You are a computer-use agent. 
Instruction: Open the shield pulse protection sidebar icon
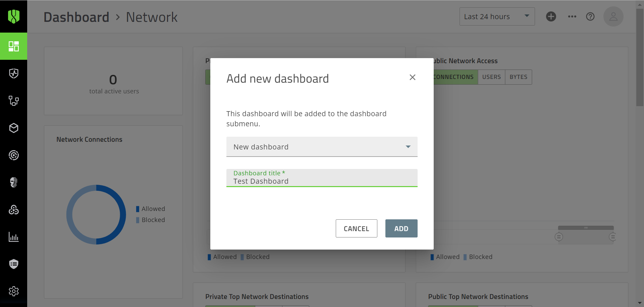point(13,74)
